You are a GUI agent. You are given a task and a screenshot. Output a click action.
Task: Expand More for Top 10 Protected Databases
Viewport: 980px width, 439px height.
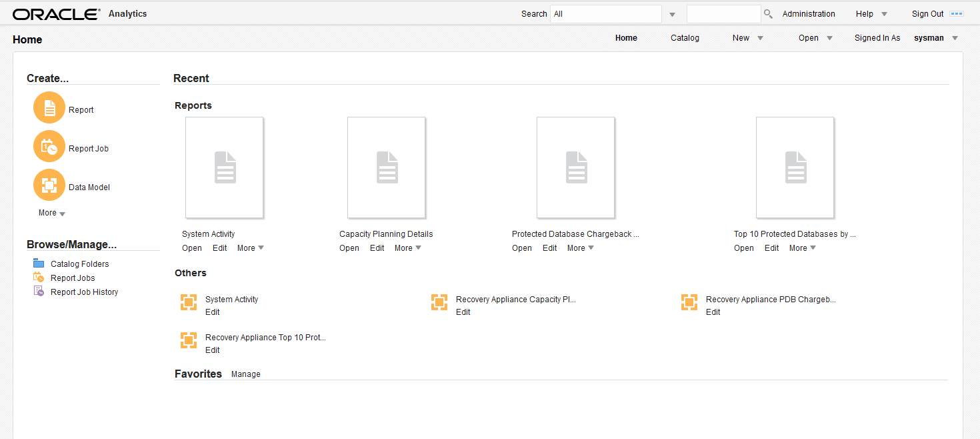coord(803,248)
